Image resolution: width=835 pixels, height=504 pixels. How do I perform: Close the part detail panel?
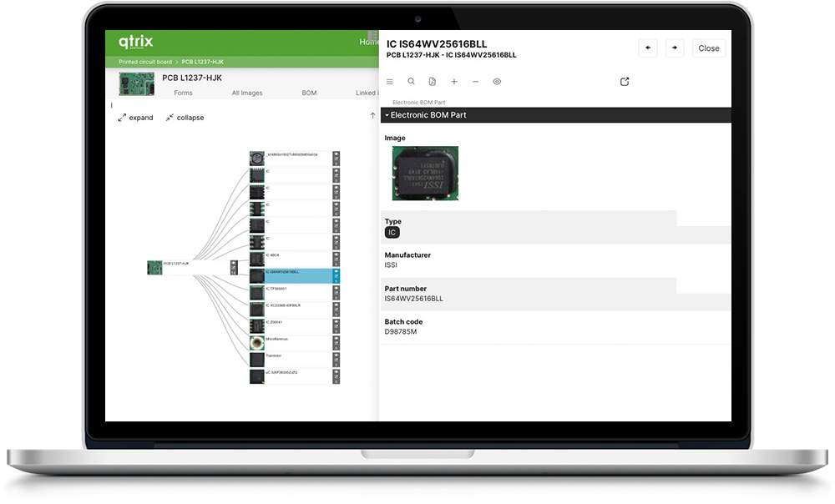(708, 48)
